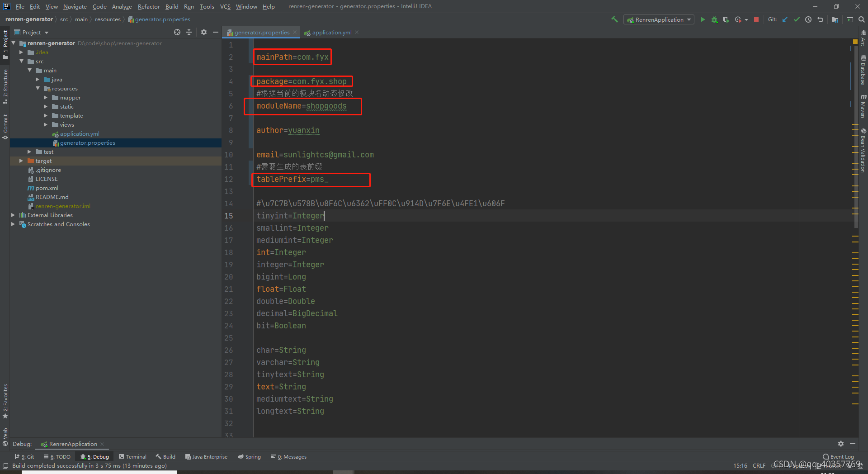Open the Terminal tool window
Viewport: 868px width, 474px height.
pos(132,457)
